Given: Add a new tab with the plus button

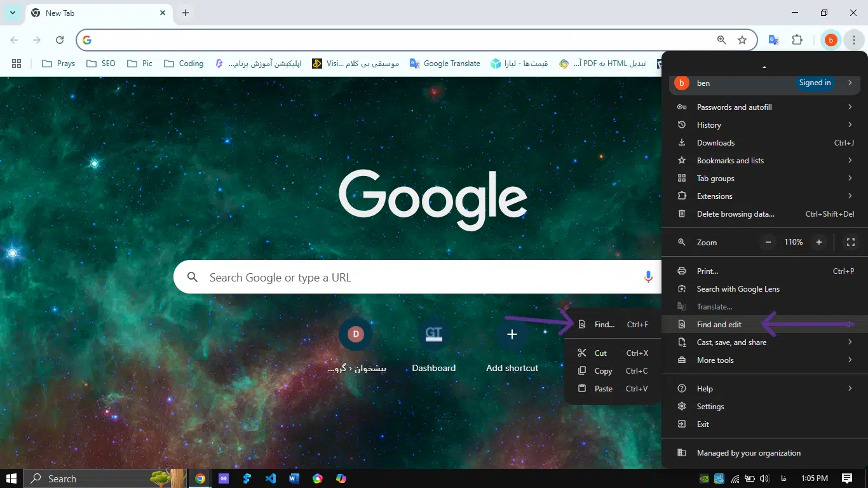Looking at the screenshot, I should click(x=186, y=13).
